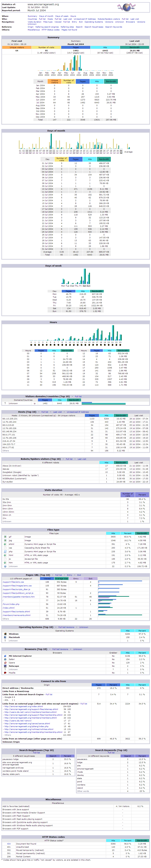151x868 pixels.
Task: Open Full list link in Pages-URL section
Action: [x=58, y=575]
